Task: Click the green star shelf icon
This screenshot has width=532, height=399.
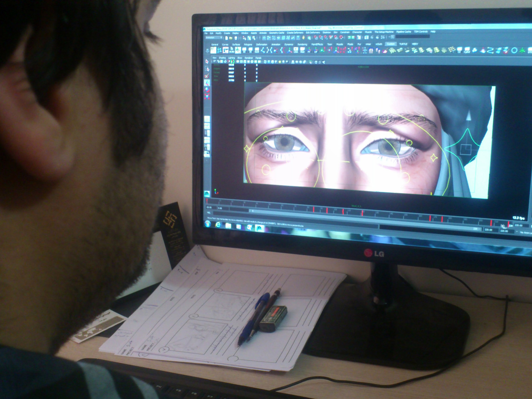Action: pyautogui.click(x=522, y=50)
